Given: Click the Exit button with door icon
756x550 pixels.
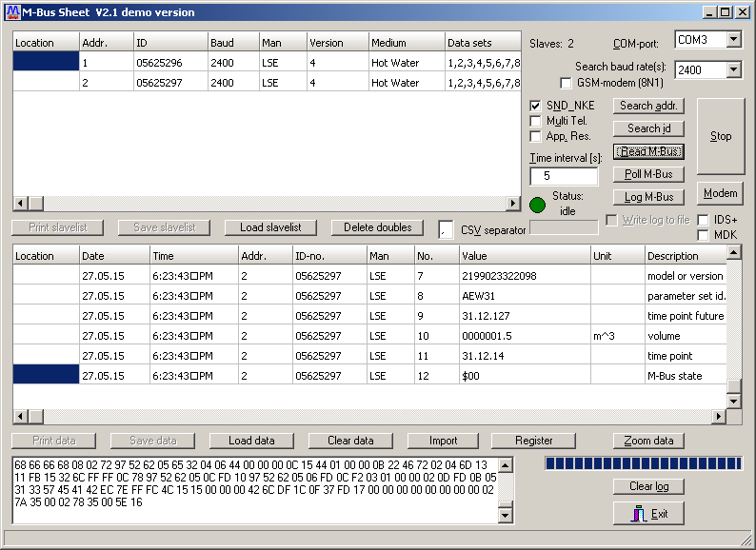Looking at the screenshot, I should 648,514.
